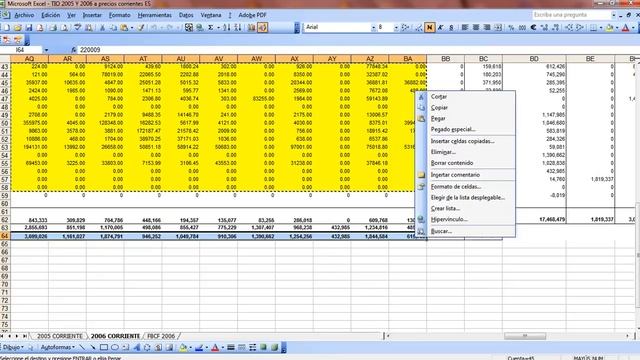The width and height of the screenshot is (640, 360).
Task: Click the Format Painter brush icon
Action: coord(141,27)
